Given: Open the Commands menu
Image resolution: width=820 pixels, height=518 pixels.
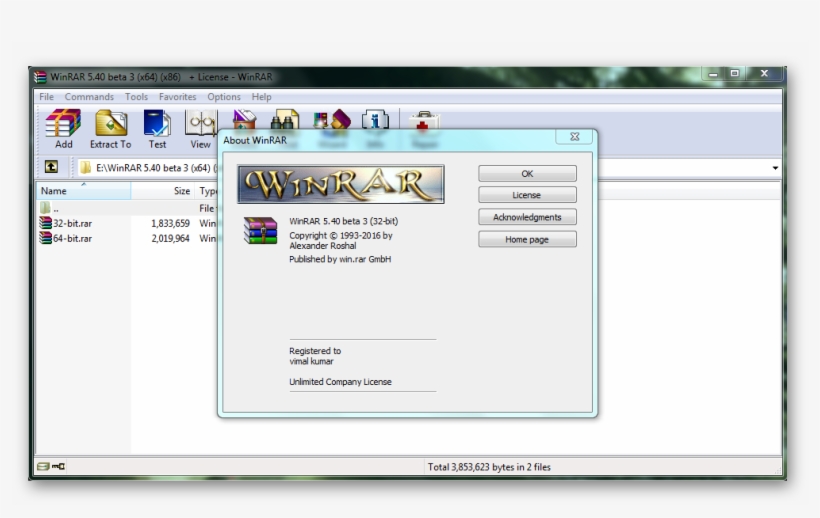Looking at the screenshot, I should point(89,97).
